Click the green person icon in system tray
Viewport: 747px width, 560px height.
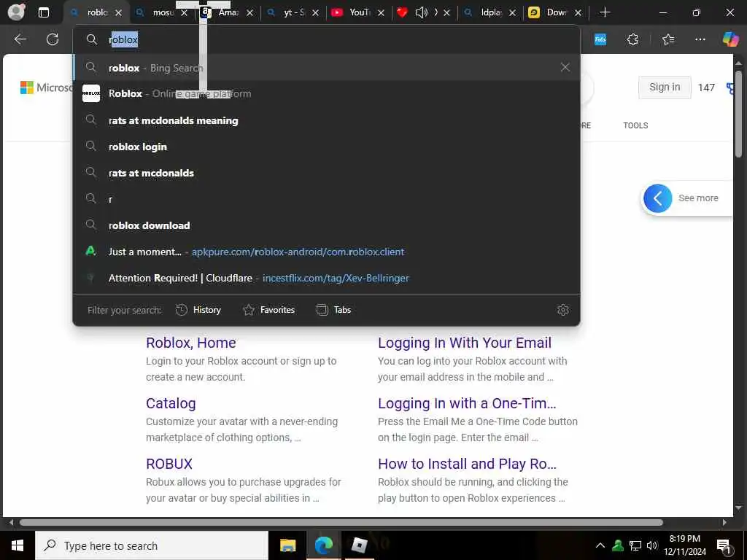click(618, 545)
